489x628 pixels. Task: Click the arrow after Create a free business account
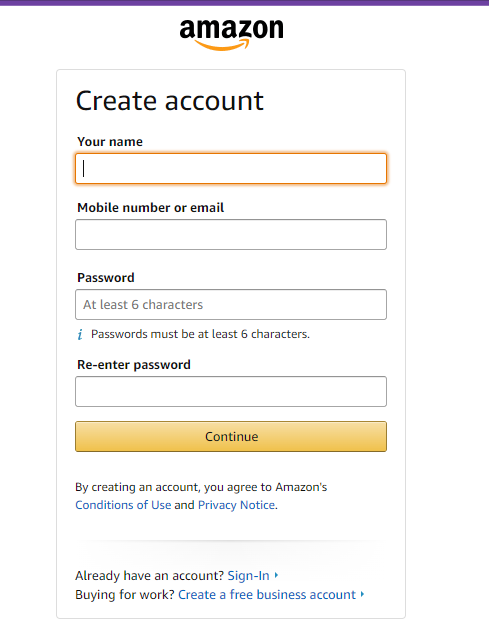[362, 594]
